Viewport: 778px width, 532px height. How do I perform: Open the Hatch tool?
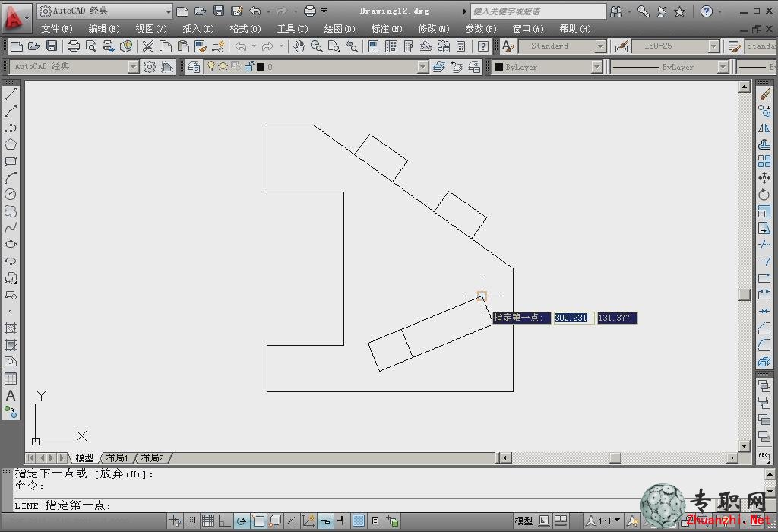(x=11, y=328)
